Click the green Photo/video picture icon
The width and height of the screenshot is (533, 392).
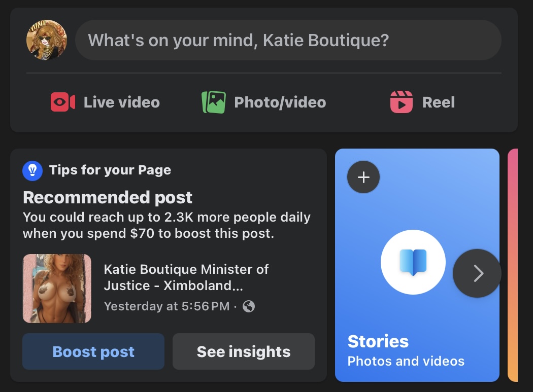pos(214,102)
